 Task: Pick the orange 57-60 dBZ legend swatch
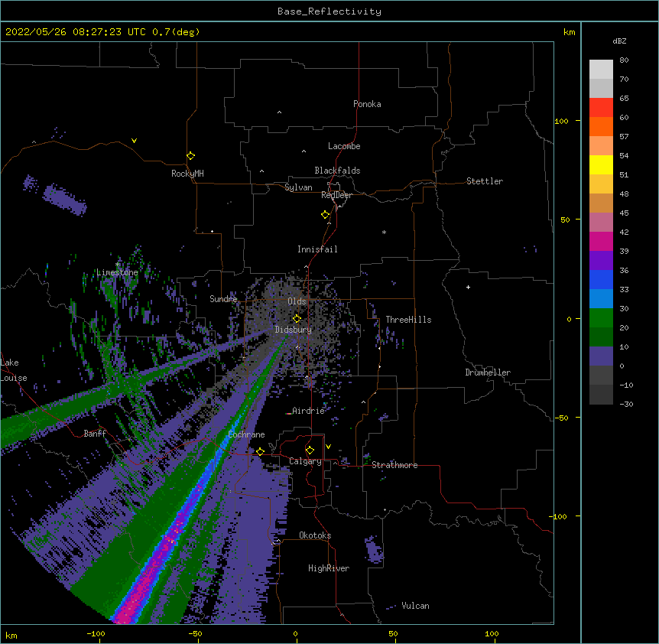(601, 126)
